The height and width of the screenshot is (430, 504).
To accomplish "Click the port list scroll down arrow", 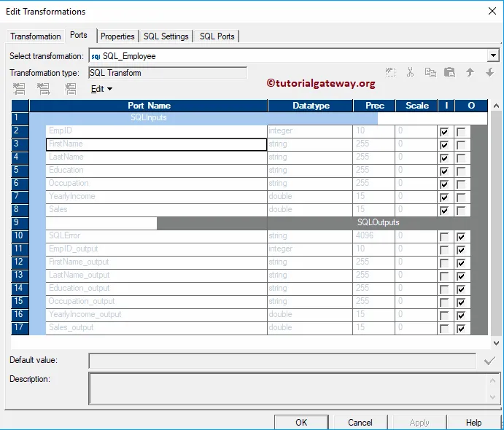I will (496, 343).
